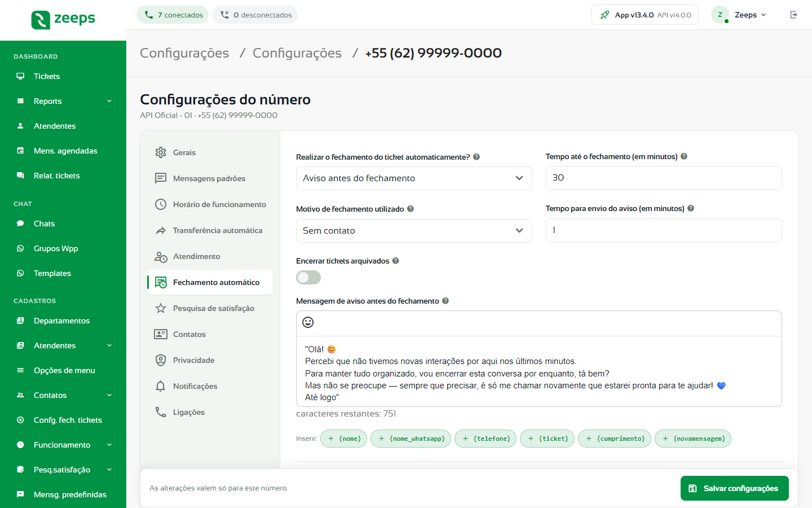The width and height of the screenshot is (812, 508).
Task: Insert the {cumprimento} variable
Action: click(x=615, y=439)
